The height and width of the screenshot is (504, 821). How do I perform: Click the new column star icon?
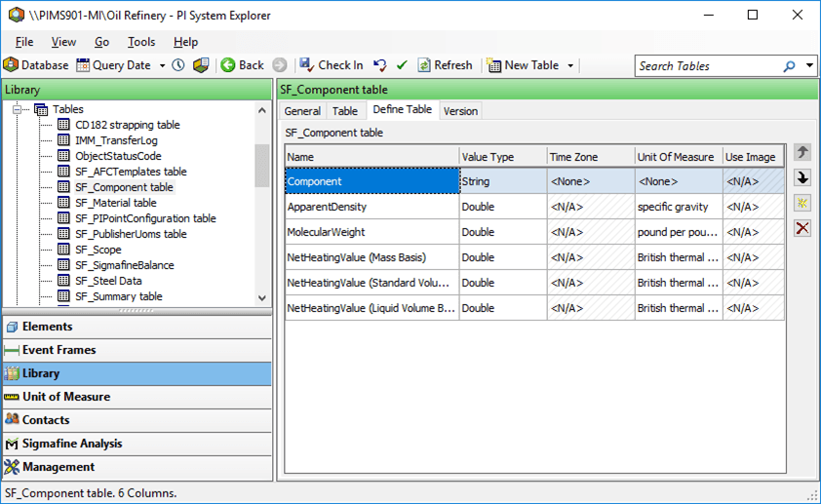point(802,203)
